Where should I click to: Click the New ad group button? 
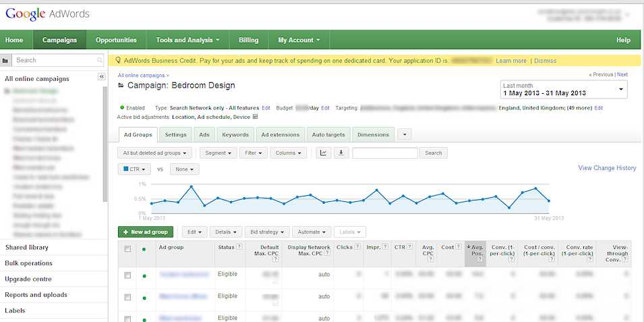(x=146, y=232)
